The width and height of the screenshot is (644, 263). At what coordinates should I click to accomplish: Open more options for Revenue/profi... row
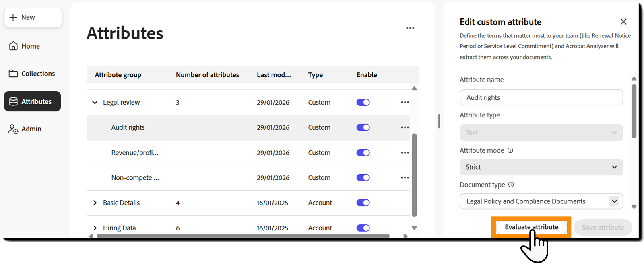pyautogui.click(x=405, y=153)
